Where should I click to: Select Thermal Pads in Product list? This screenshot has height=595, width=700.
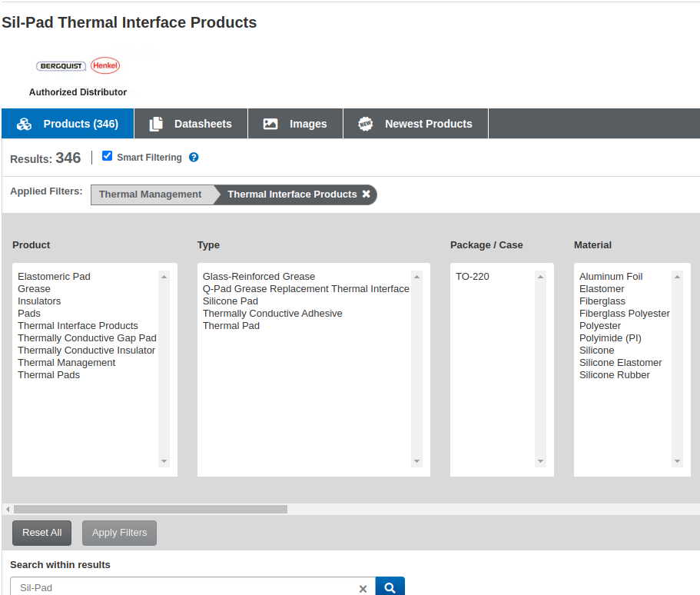coord(48,375)
